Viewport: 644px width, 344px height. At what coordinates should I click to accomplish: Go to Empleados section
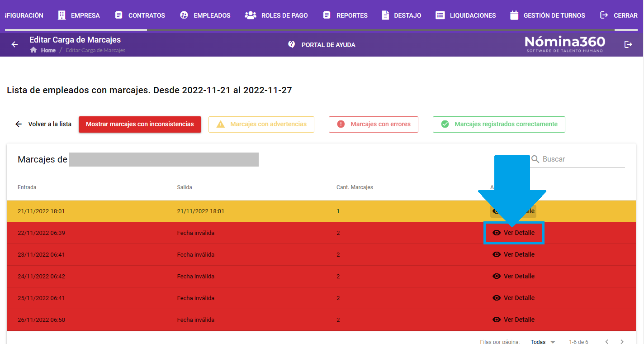point(205,15)
